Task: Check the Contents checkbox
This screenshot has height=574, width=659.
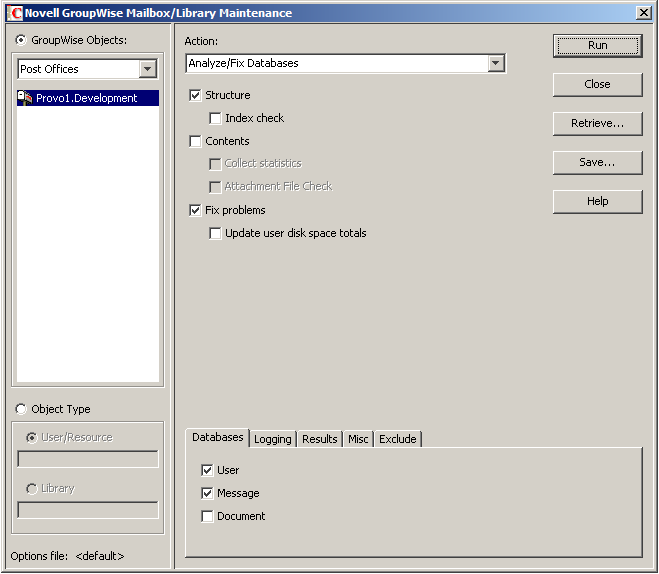Action: (195, 141)
